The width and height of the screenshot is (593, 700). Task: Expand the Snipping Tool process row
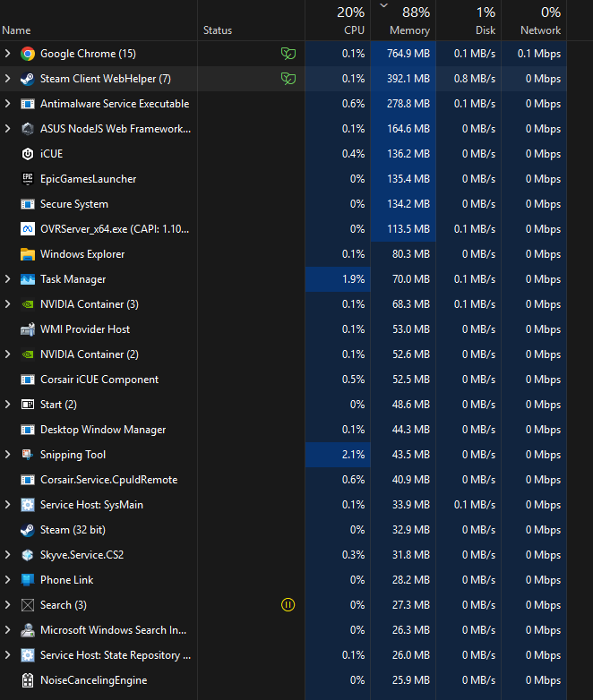pos(7,455)
